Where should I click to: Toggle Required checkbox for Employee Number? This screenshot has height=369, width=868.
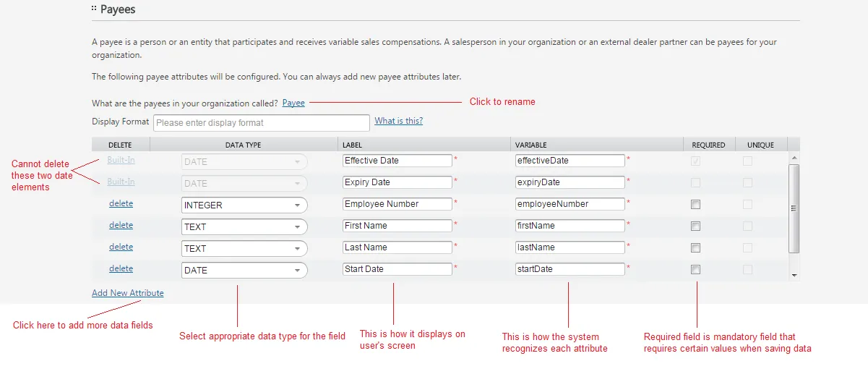695,205
